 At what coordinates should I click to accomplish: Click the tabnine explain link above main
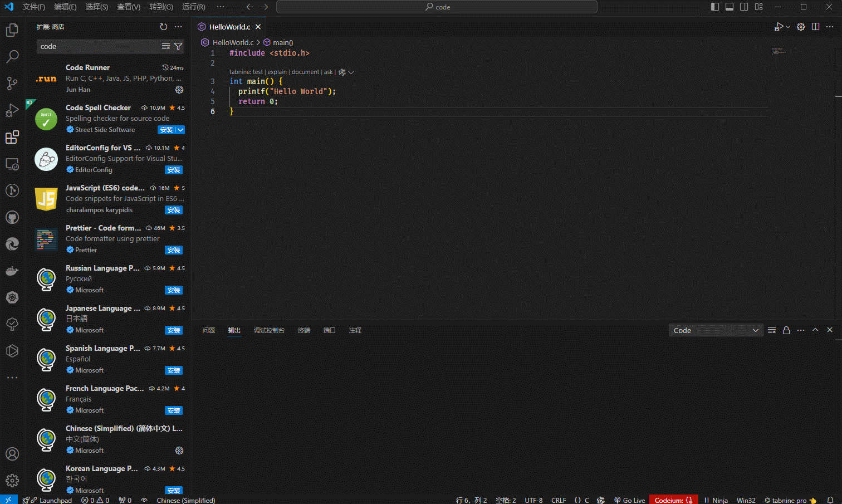click(x=277, y=72)
